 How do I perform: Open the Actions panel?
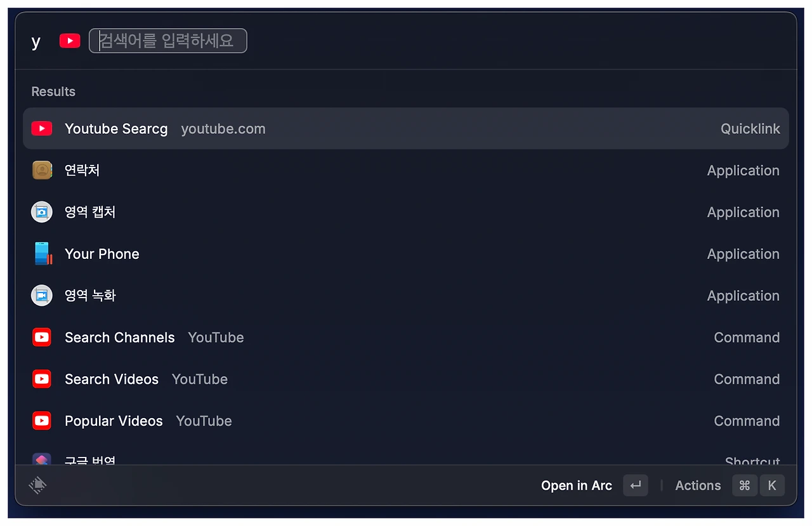pos(698,486)
